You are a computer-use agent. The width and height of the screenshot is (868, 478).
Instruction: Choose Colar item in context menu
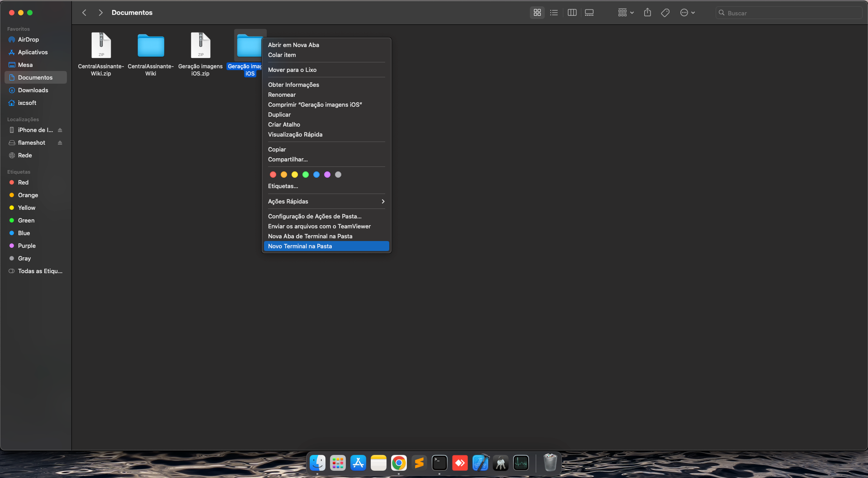coord(326,55)
